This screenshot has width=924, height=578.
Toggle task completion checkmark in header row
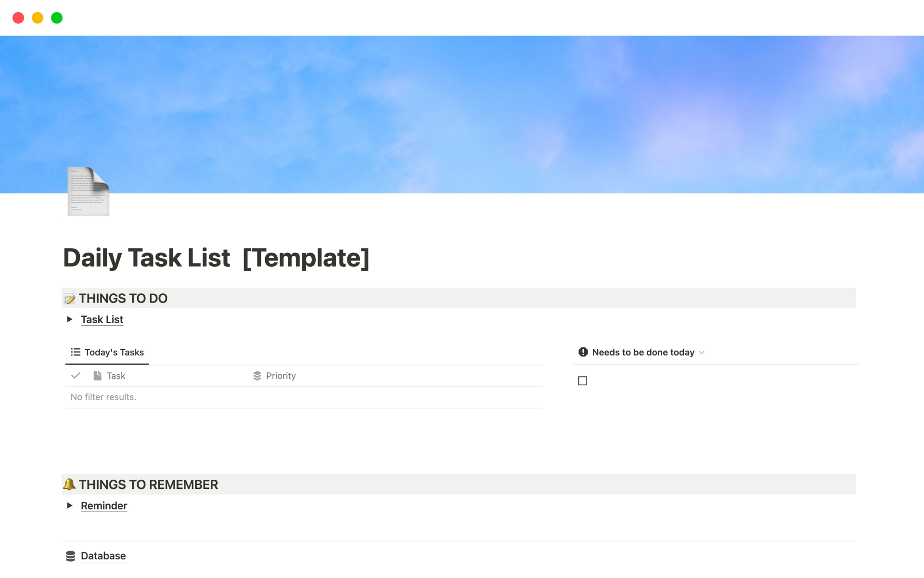75,375
